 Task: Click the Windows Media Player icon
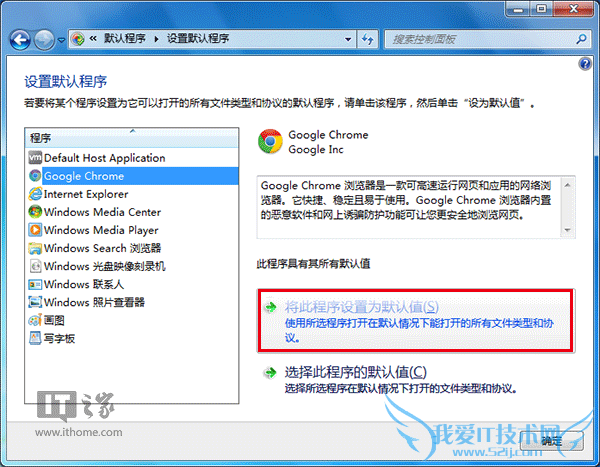35,230
